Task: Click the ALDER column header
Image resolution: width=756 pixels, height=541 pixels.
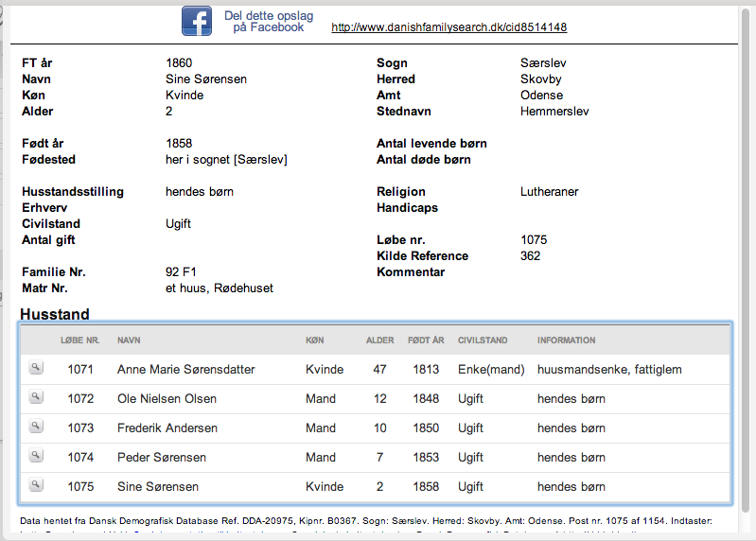Action: [x=380, y=340]
